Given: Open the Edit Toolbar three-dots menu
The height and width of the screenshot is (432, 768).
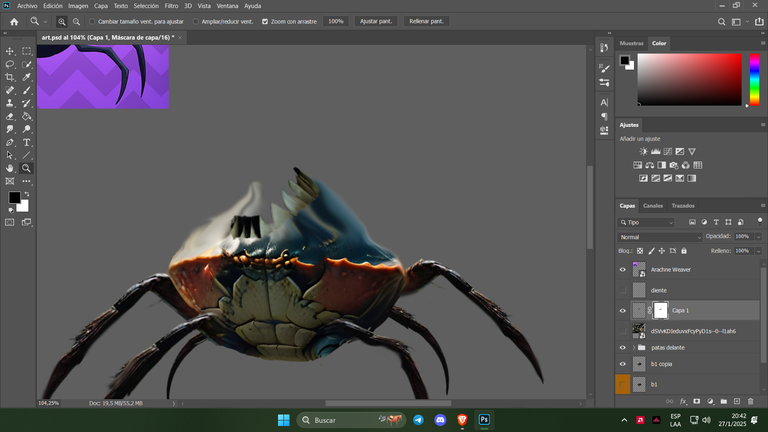Looking at the screenshot, I should coord(26,181).
